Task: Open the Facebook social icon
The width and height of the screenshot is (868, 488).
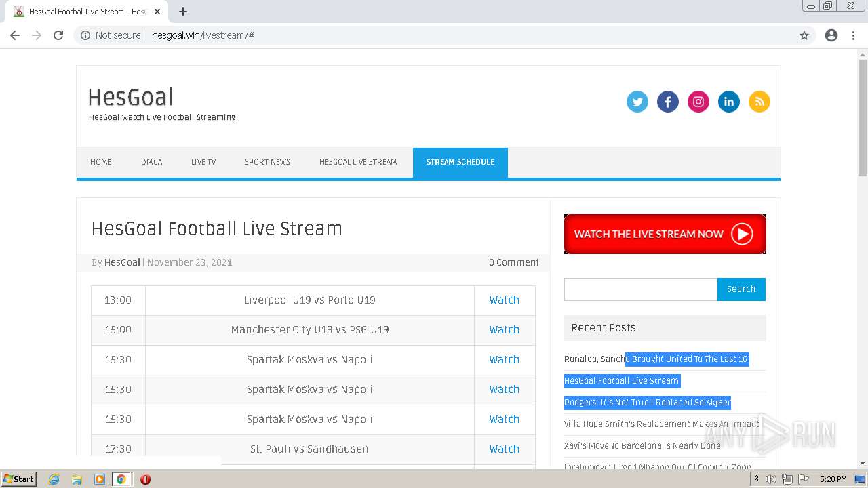Action: [667, 102]
